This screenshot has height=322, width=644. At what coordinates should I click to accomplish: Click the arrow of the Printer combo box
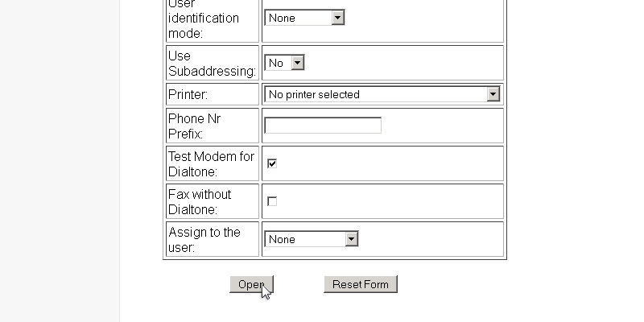(493, 94)
